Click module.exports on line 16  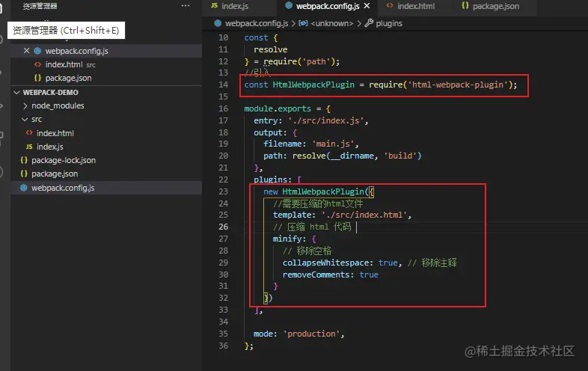tap(278, 108)
